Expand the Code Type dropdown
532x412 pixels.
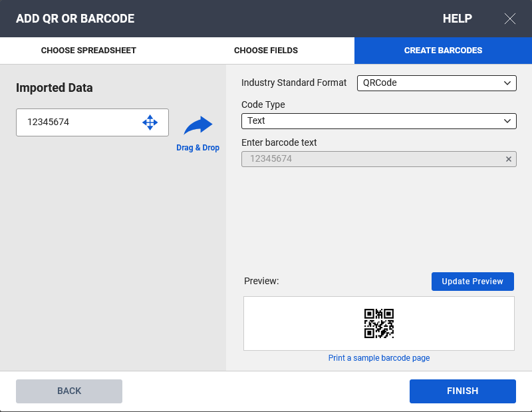(378, 120)
